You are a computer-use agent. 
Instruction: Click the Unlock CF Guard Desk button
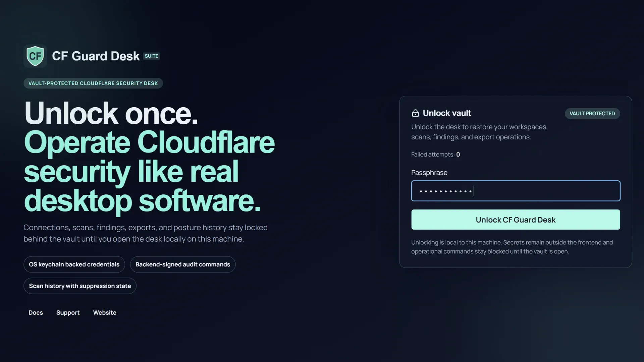click(x=516, y=220)
